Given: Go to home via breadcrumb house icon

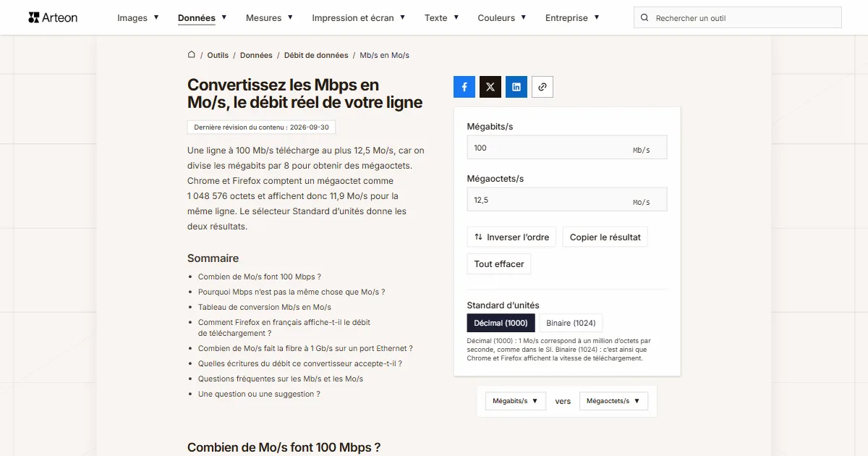Looking at the screenshot, I should [x=192, y=55].
